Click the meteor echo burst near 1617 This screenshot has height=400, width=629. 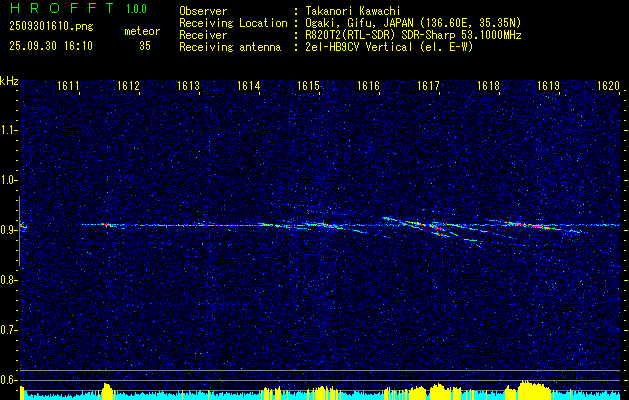[437, 229]
